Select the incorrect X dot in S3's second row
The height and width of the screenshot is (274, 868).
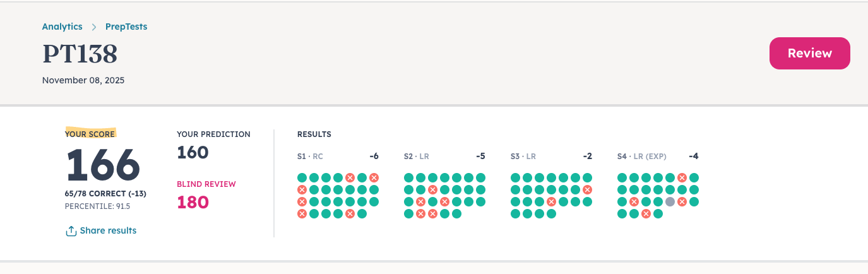(x=588, y=190)
